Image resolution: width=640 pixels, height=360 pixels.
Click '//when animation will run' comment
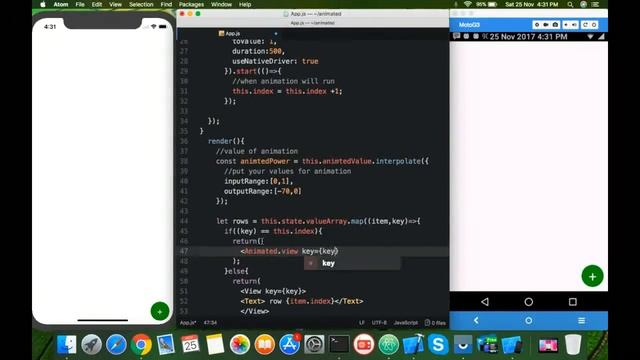283,81
